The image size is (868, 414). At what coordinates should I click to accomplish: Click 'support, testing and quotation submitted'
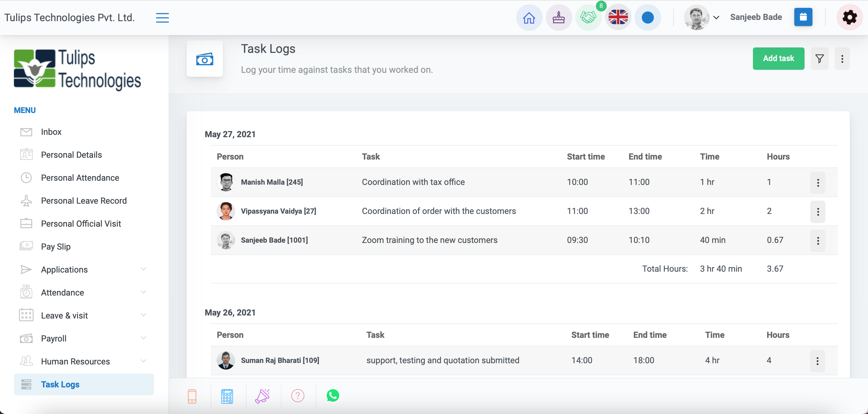coord(443,361)
